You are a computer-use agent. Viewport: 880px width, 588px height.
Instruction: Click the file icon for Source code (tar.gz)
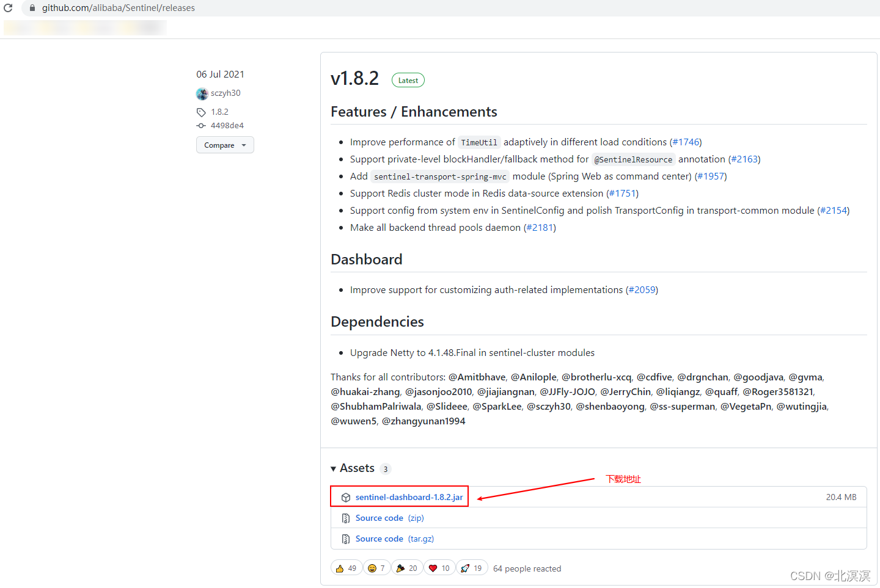(346, 539)
